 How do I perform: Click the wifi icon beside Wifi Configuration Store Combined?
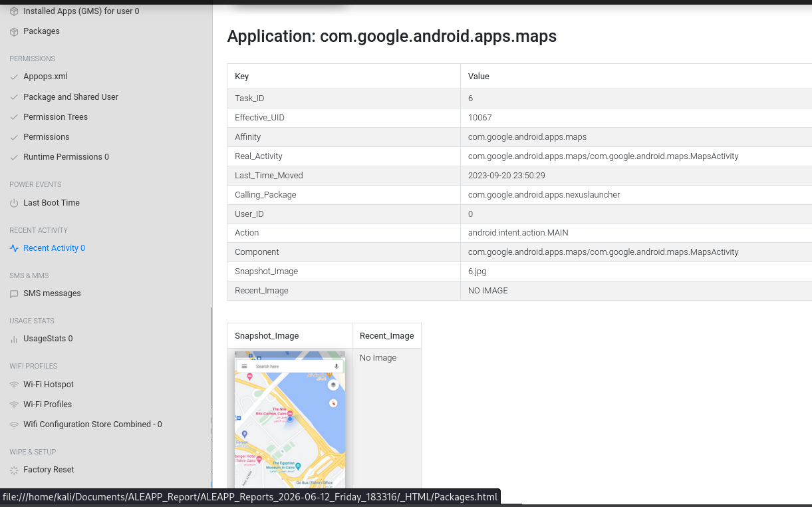pyautogui.click(x=14, y=424)
